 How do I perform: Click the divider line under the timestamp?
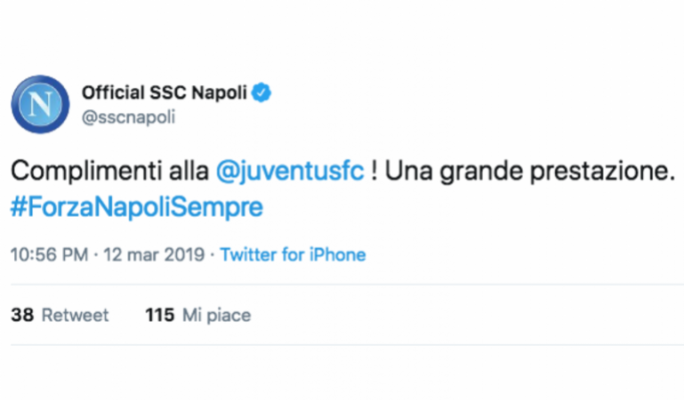[347, 284]
